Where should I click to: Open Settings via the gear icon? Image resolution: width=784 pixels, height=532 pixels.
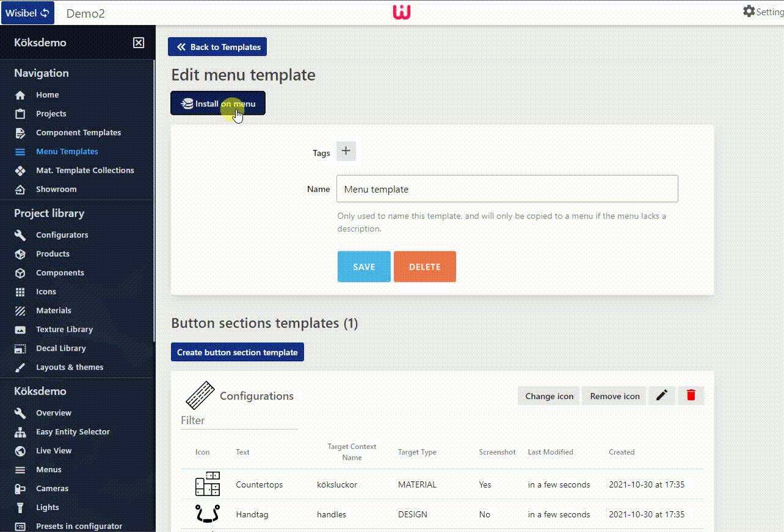(749, 11)
